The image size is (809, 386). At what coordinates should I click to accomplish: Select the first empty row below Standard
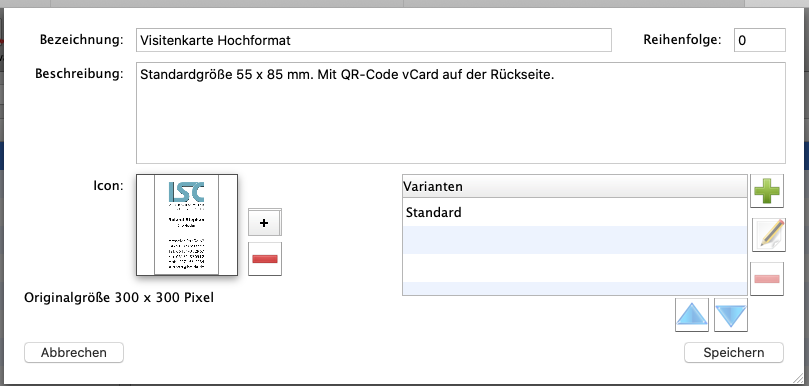pos(575,240)
